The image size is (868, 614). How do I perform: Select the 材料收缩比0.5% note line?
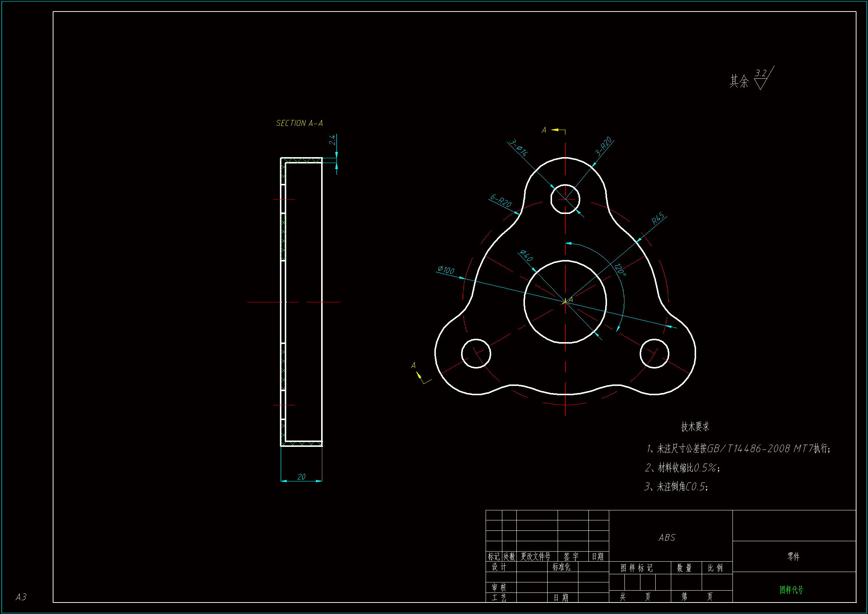click(x=682, y=468)
